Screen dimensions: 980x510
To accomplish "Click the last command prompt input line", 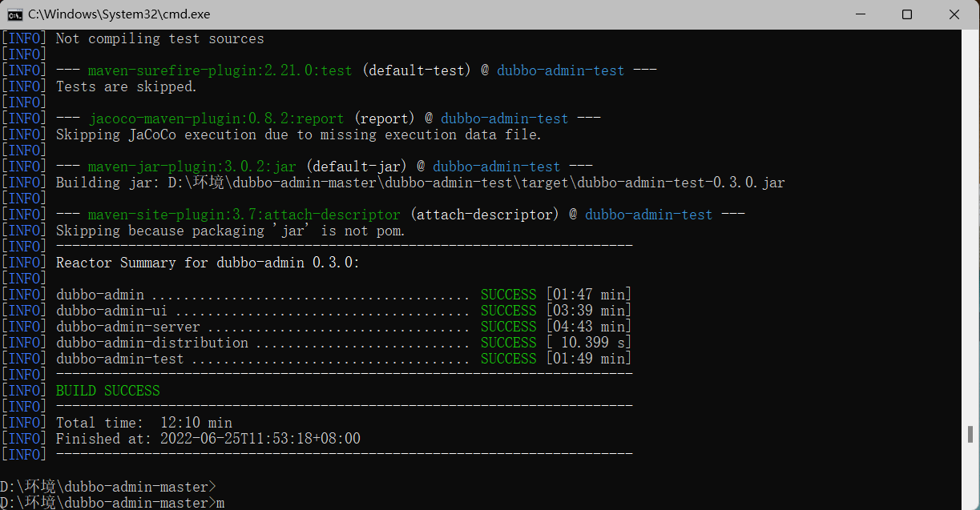I will click(x=112, y=503).
